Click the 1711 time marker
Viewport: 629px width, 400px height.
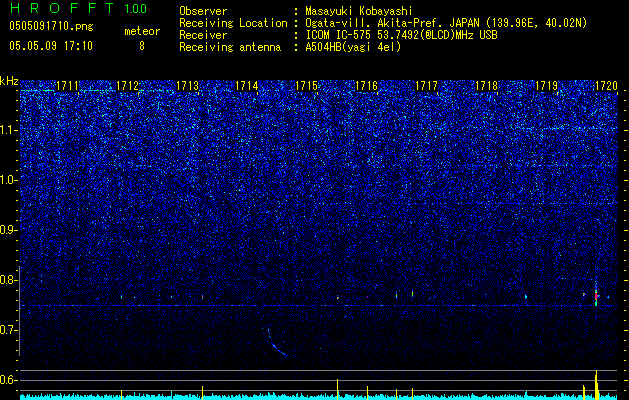pyautogui.click(x=67, y=86)
